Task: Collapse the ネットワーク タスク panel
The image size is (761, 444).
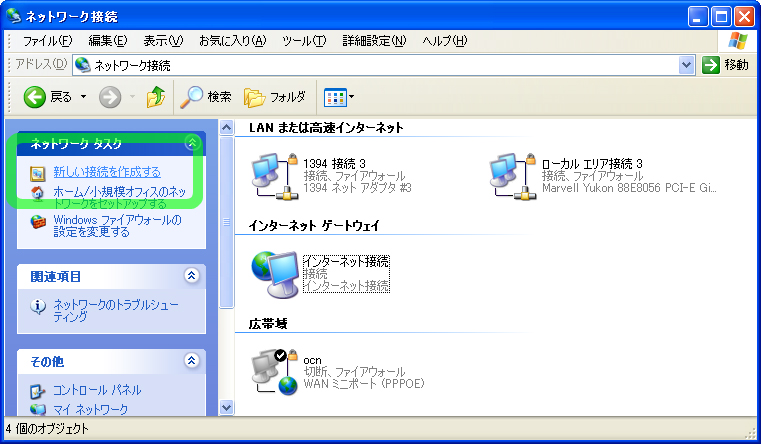Action: 192,142
